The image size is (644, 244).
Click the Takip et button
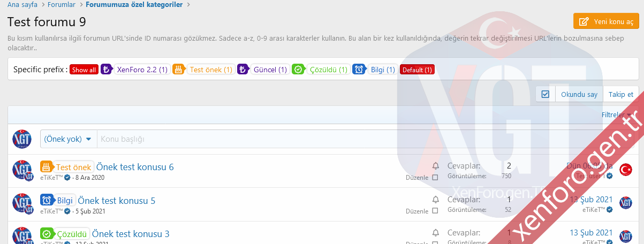620,94
